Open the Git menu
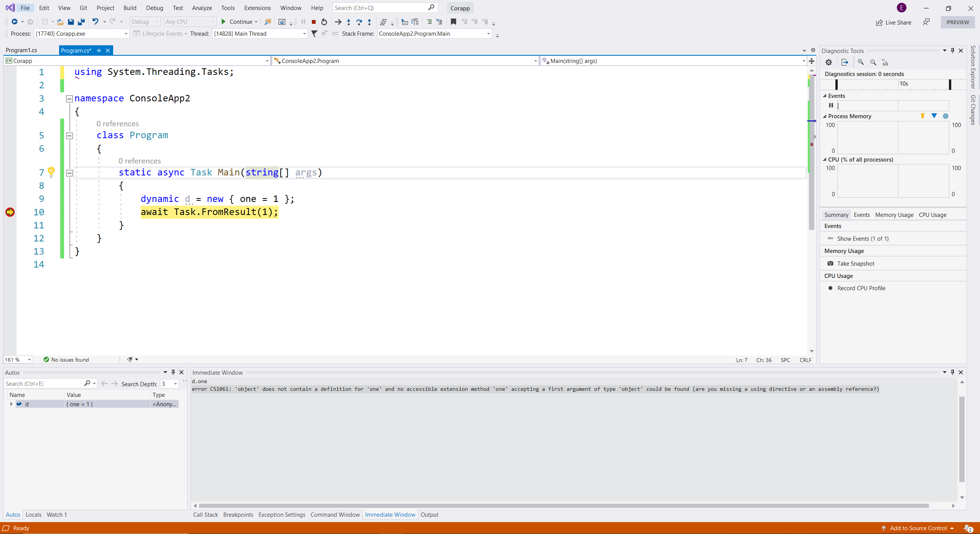Viewport: 980px width, 534px height. (83, 8)
